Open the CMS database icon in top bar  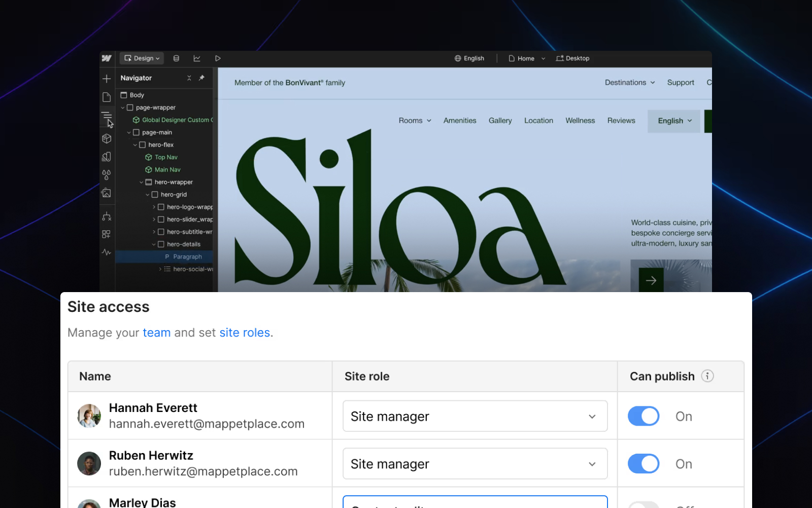coord(176,58)
